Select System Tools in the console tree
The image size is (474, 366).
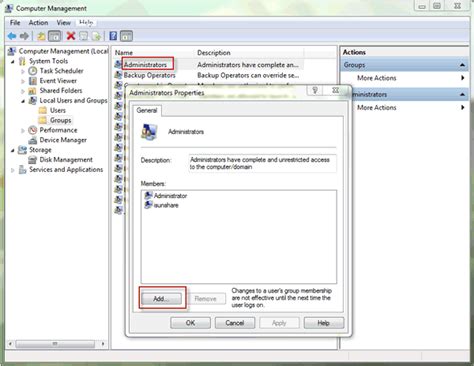tap(43, 61)
